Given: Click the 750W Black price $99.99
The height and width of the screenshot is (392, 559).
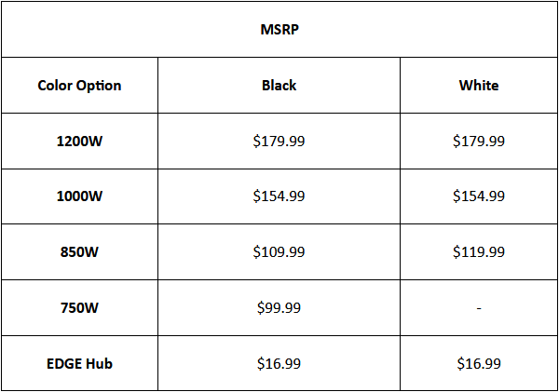Looking at the screenshot, I should 279,307.
